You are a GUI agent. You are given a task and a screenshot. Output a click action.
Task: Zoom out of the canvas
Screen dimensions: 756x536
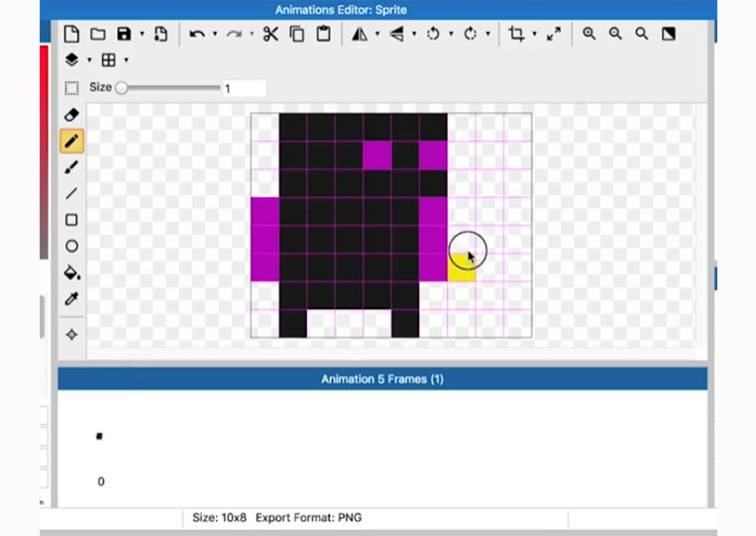click(x=615, y=34)
